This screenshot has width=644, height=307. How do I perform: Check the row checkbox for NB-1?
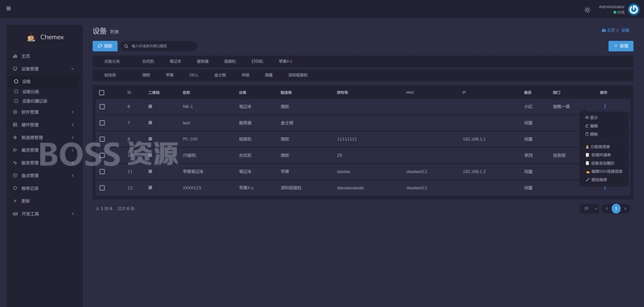pyautogui.click(x=102, y=106)
